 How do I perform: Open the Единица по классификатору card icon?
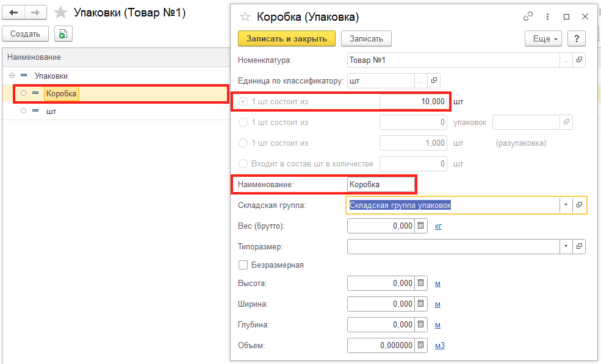pyautogui.click(x=434, y=80)
